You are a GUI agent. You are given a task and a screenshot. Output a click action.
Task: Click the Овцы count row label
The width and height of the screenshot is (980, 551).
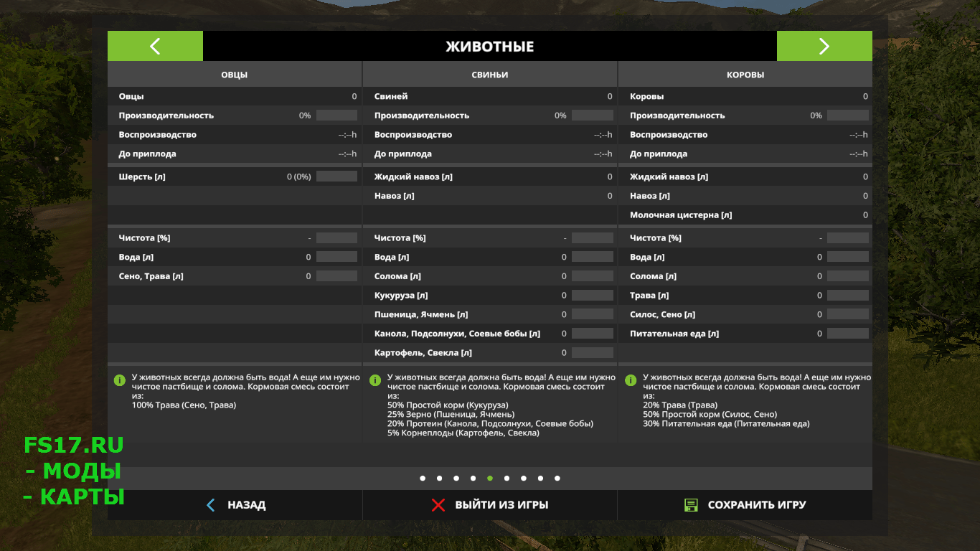click(131, 96)
